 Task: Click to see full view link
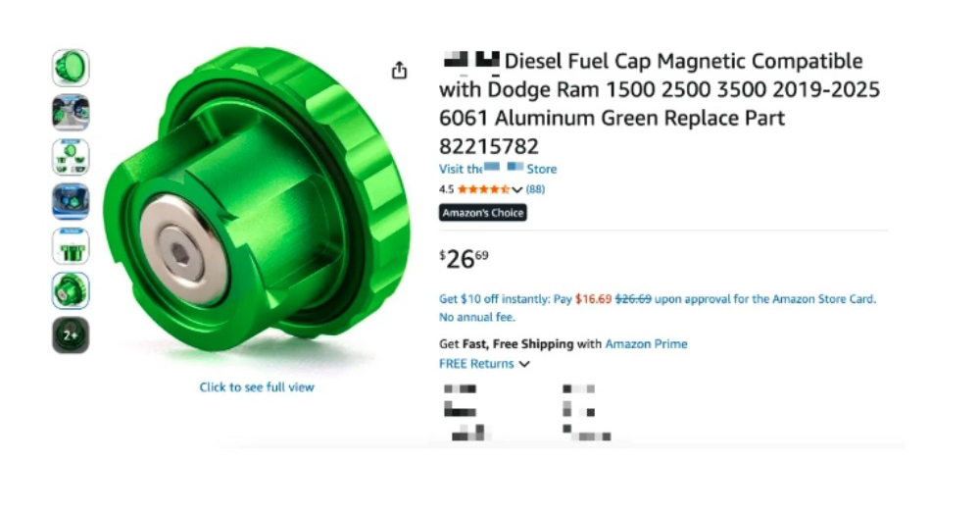257,387
